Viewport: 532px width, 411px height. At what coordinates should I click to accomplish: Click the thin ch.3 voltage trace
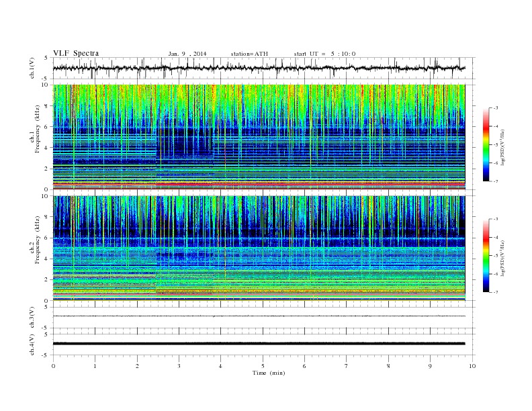[x=259, y=316]
